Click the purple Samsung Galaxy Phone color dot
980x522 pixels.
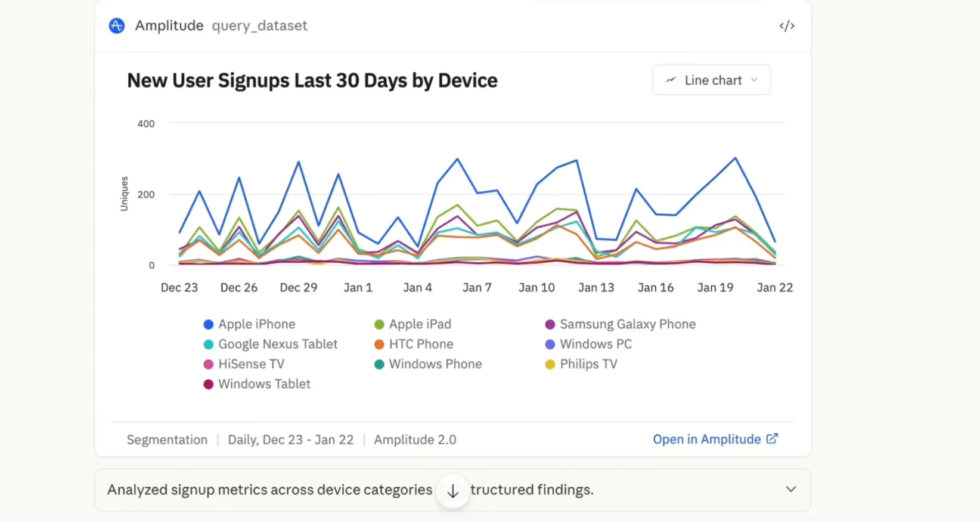[550, 325]
